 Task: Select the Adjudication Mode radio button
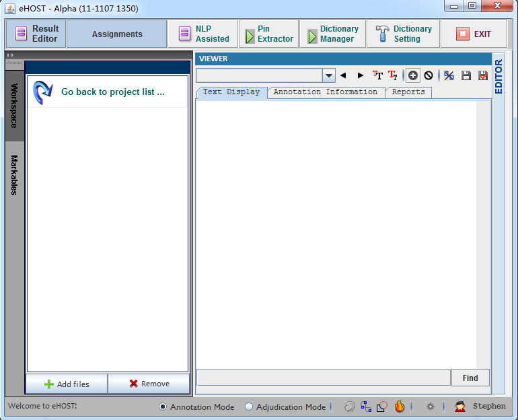pyautogui.click(x=249, y=407)
